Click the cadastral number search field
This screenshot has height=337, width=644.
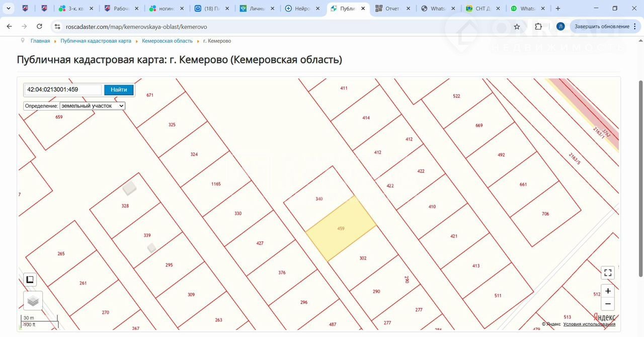pyautogui.click(x=63, y=90)
